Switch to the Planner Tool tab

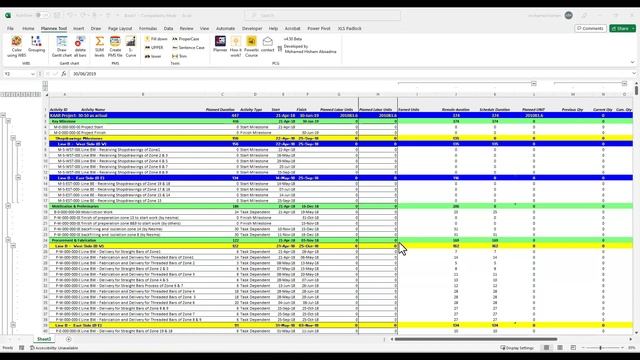pos(54,29)
